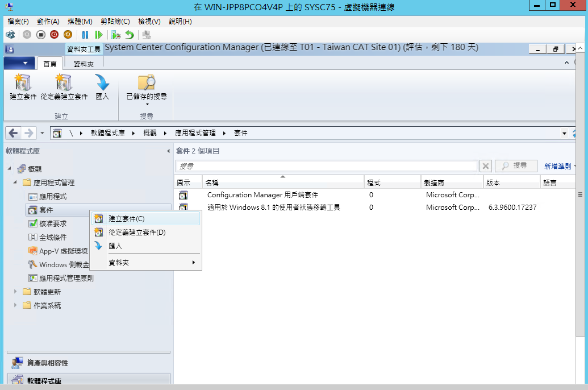
Task: Choose 匯入 in the context menu
Action: tap(145, 246)
